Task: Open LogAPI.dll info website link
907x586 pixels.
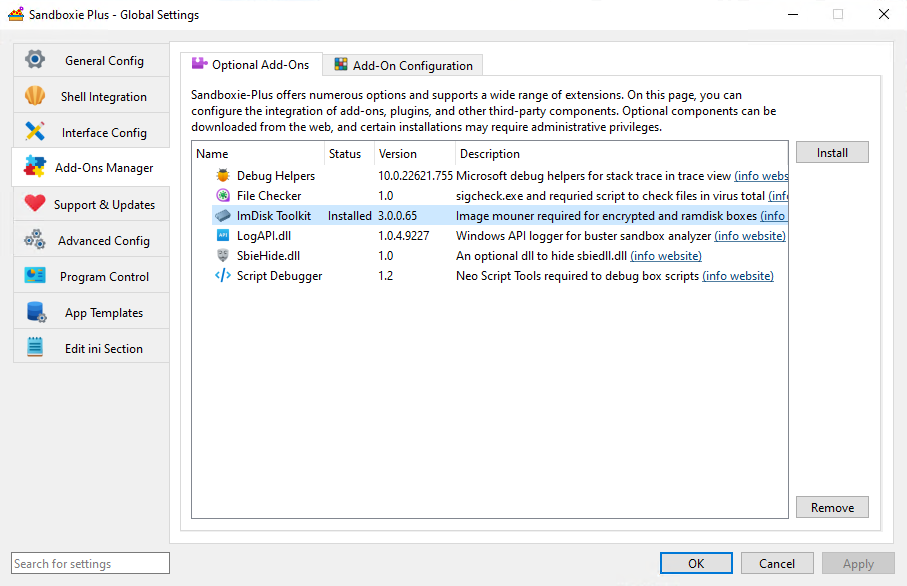Action: [750, 236]
